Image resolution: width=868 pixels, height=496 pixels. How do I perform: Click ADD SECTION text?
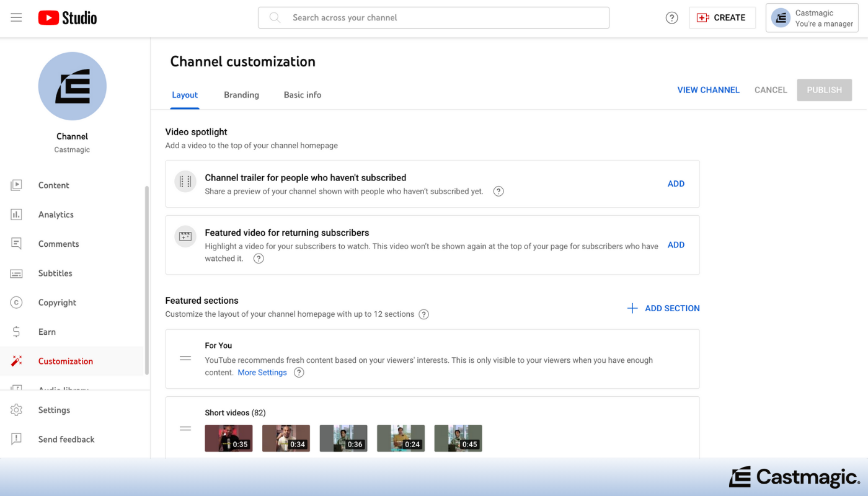click(x=672, y=308)
